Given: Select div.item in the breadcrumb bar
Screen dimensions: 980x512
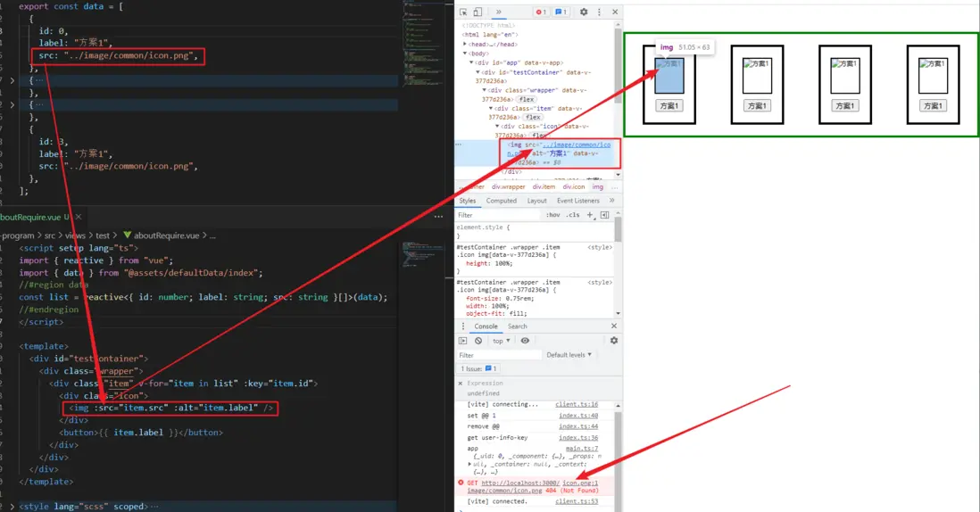Looking at the screenshot, I should pyautogui.click(x=544, y=186).
